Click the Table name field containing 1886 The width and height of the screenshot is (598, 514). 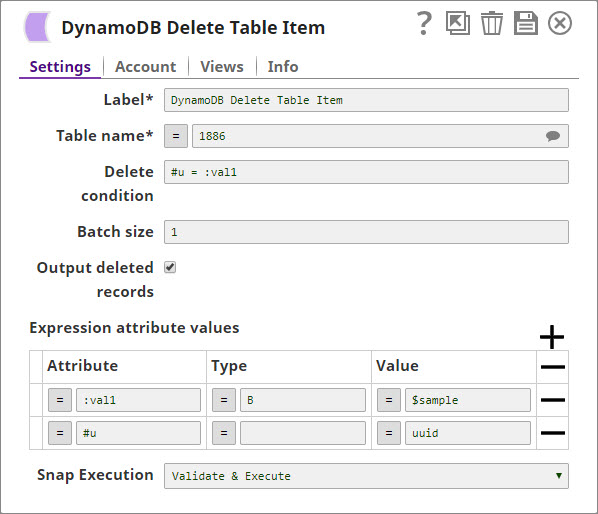pyautogui.click(x=380, y=136)
